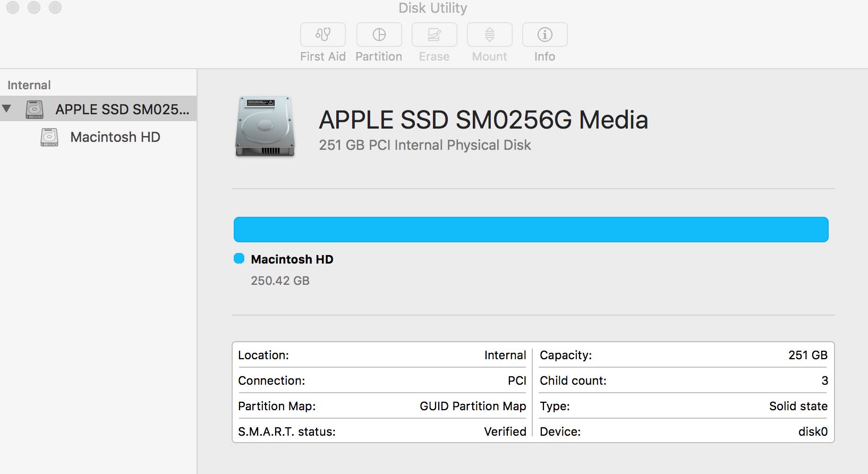The width and height of the screenshot is (868, 474).
Task: Click the Partition text label
Action: [x=379, y=57]
